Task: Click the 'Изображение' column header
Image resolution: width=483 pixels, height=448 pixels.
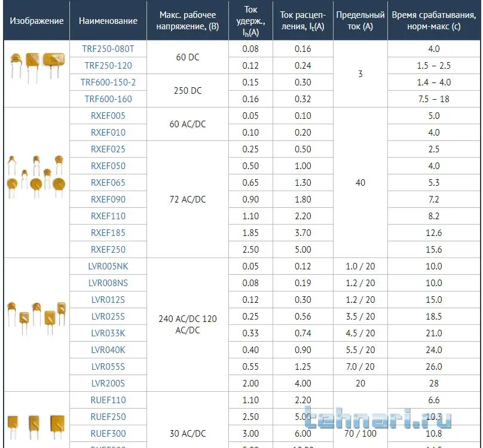Action: click(x=36, y=21)
